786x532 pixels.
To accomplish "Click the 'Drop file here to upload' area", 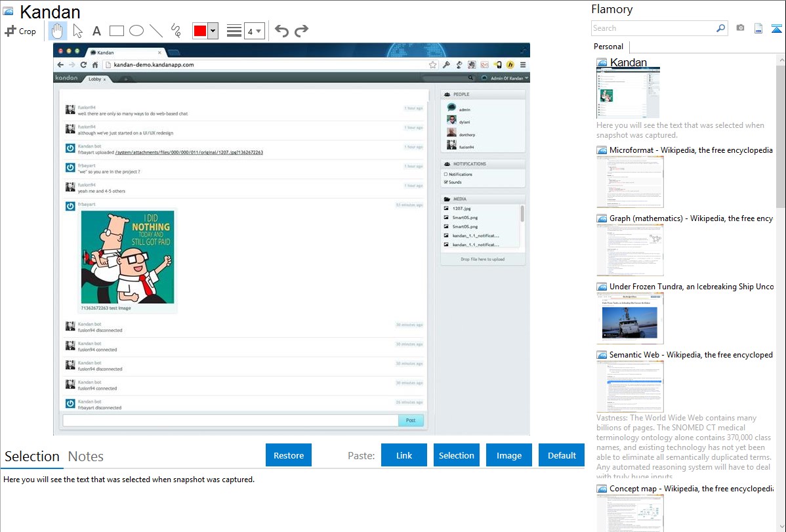I will (483, 259).
